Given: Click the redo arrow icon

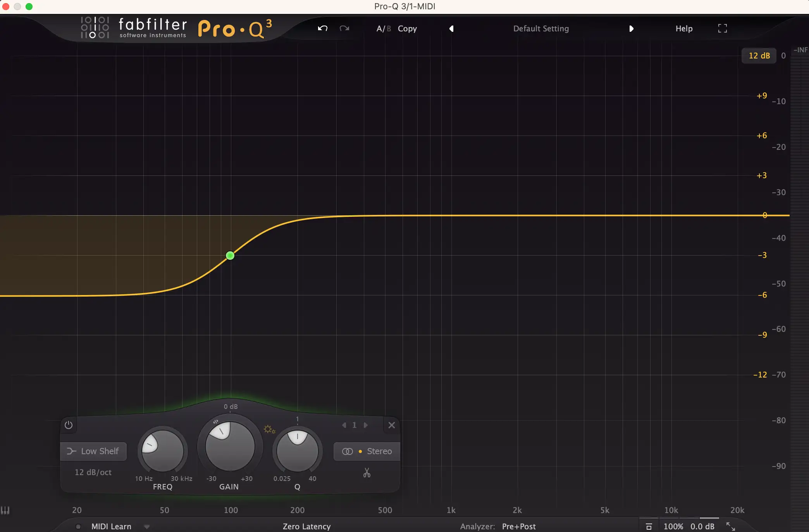Looking at the screenshot, I should pyautogui.click(x=344, y=28).
